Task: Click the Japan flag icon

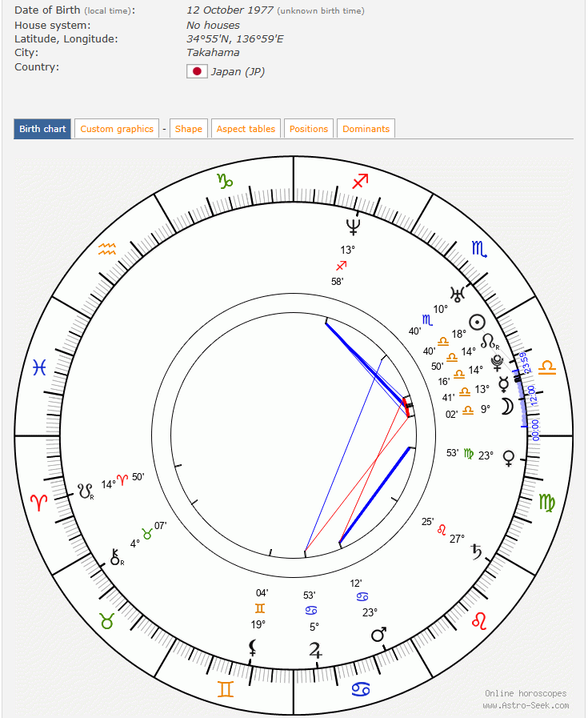Action: pyautogui.click(x=197, y=71)
